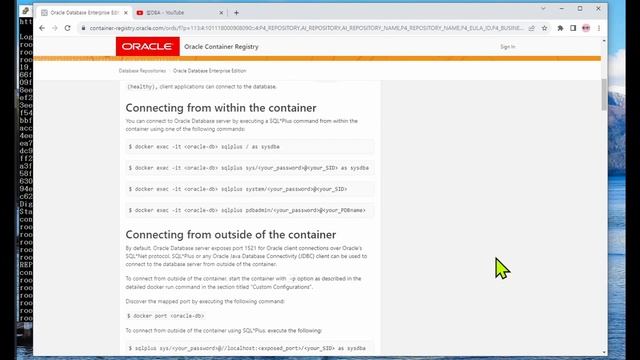
Task: Open Database Repositories breadcrumb
Action: point(142,71)
